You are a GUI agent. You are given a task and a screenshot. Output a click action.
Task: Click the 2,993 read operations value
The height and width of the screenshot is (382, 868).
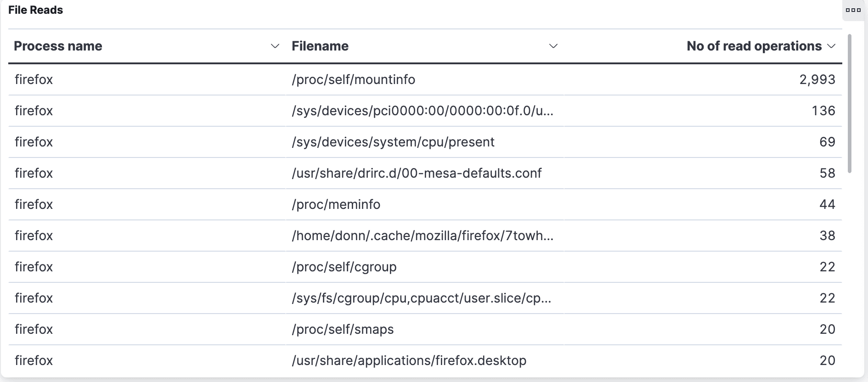click(817, 79)
